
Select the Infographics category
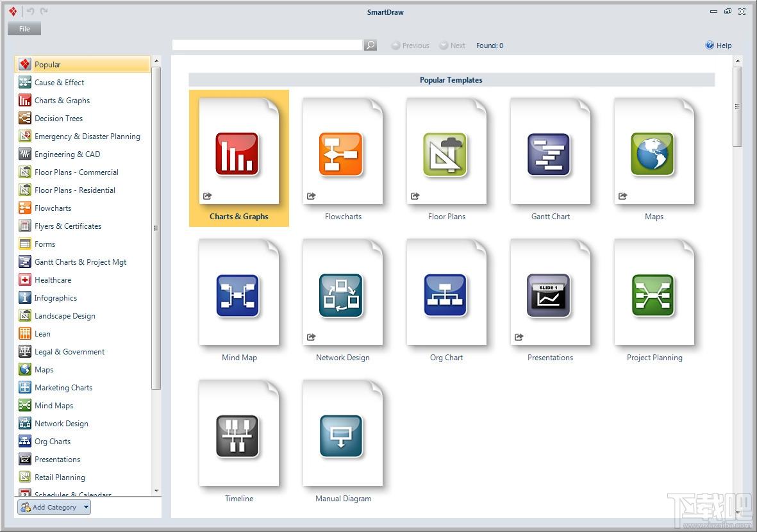click(83, 298)
